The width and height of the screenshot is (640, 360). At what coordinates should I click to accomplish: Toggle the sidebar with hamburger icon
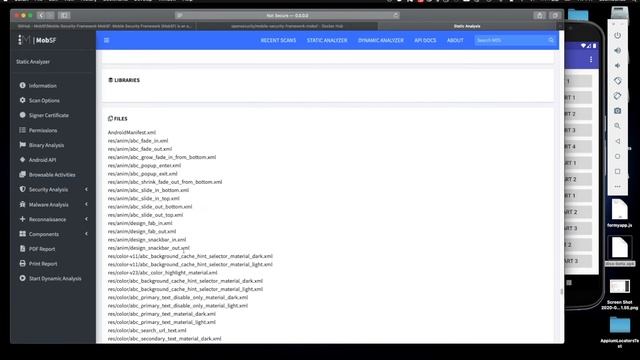point(107,40)
